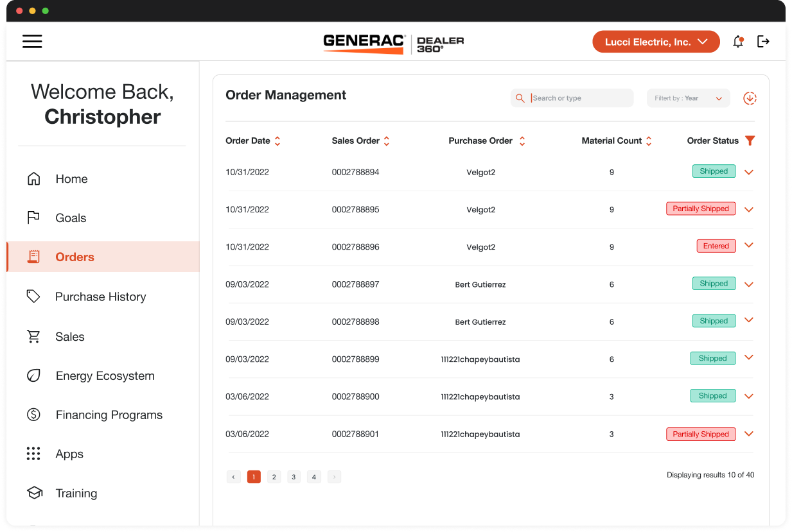The width and height of the screenshot is (792, 532).
Task: Open the Sales cart icon
Action: pos(33,336)
